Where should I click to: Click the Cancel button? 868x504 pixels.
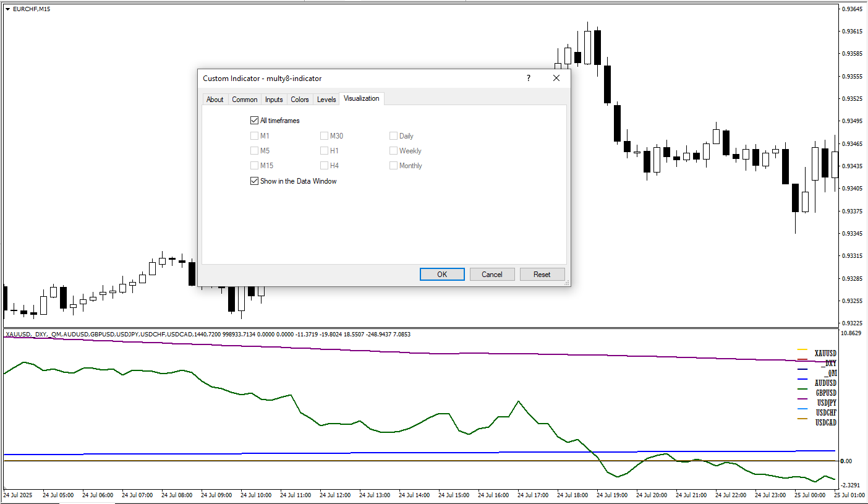[492, 275]
